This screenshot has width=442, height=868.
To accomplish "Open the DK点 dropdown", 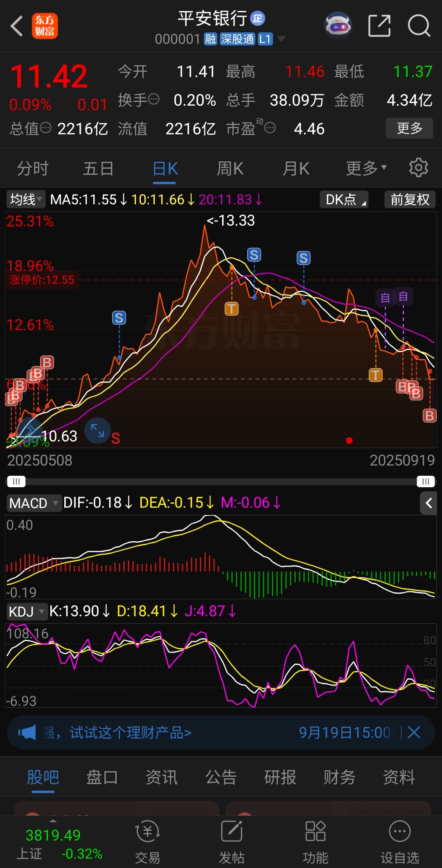I will [344, 199].
